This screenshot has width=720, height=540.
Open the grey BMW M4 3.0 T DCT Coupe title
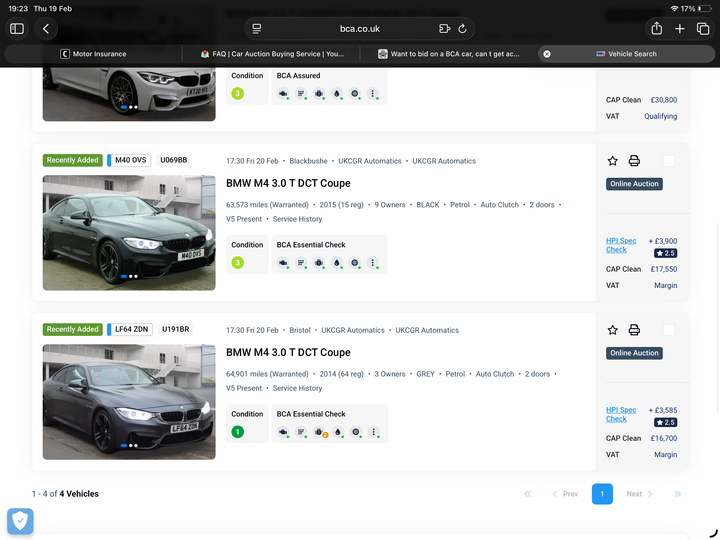coord(288,352)
